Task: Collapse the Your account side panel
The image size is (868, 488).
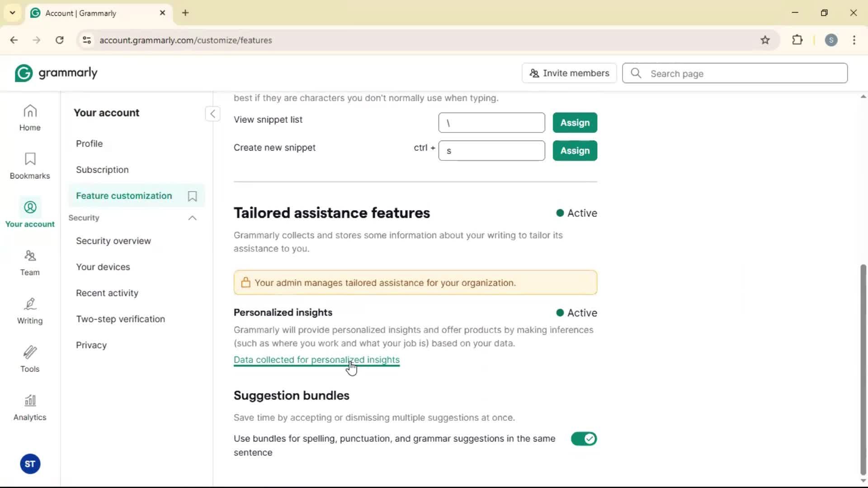Action: point(212,113)
